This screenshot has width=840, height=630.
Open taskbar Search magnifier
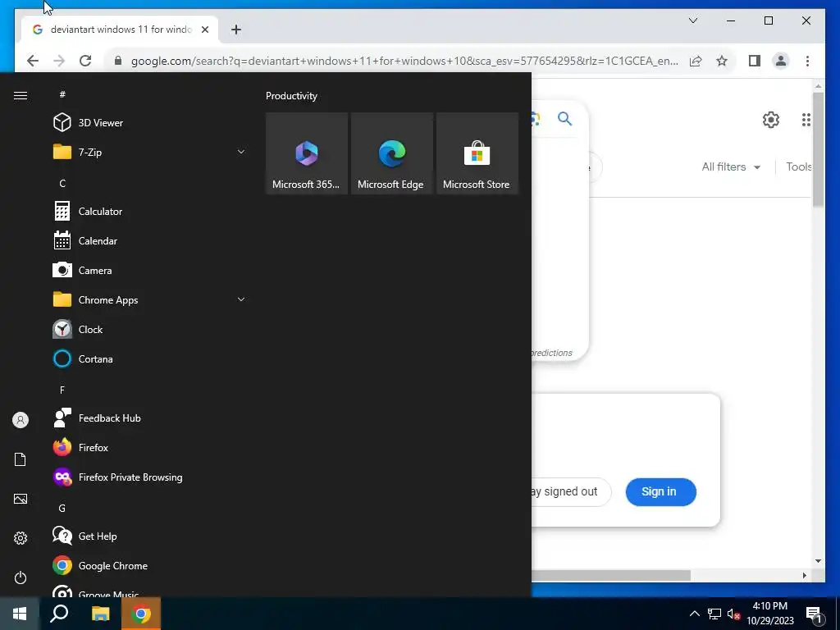coord(59,614)
